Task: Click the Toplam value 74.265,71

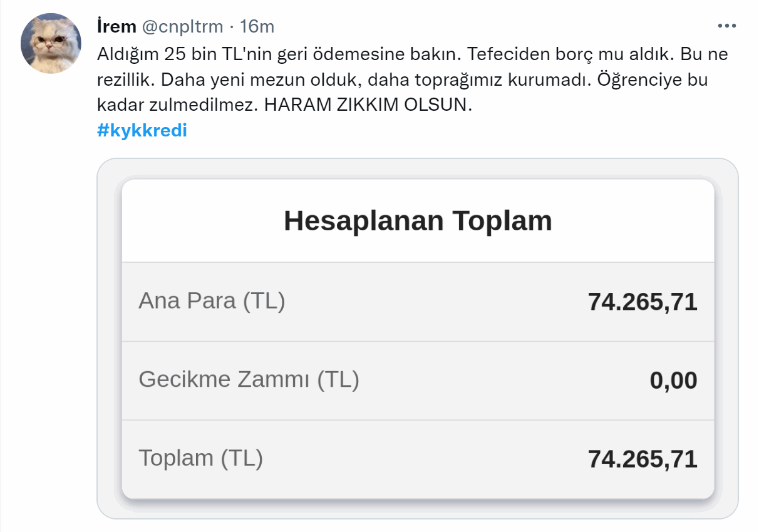Action: (x=643, y=459)
